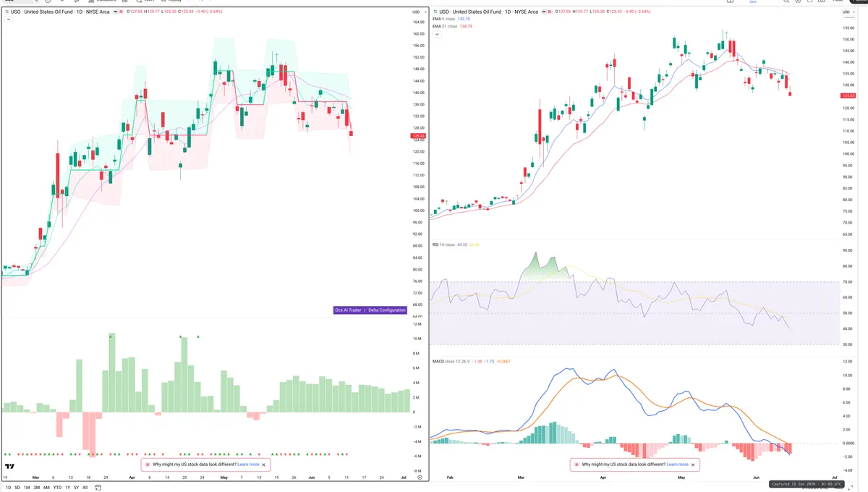This screenshot has width=868, height=492.
Task: Collapse the left chart's indicator legend chevron
Action: [7, 20]
